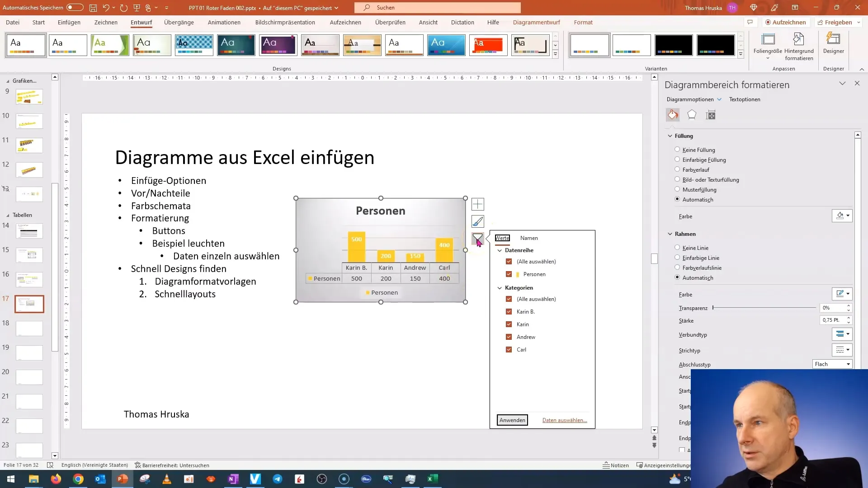The image size is (868, 488).
Task: Click the PowerPoint icon in taskbar
Action: click(x=122, y=479)
